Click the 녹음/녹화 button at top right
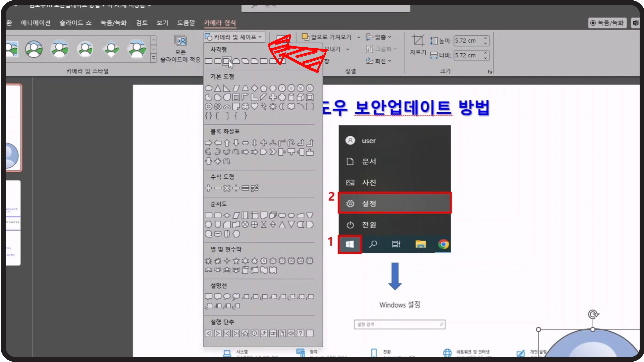 pos(607,23)
